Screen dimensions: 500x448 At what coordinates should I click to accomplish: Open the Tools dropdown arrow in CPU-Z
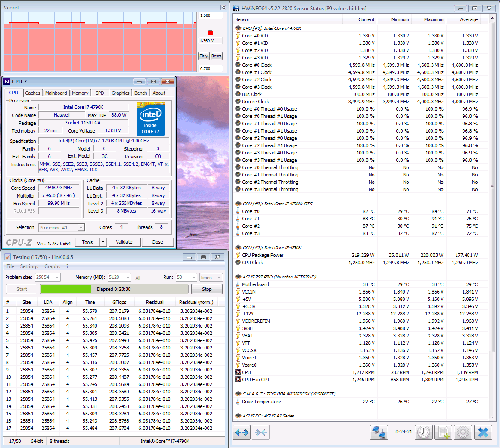click(103, 242)
